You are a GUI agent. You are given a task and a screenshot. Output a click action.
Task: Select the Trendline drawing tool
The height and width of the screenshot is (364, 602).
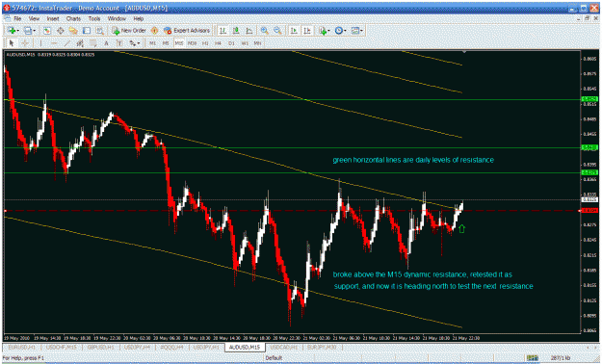coord(66,43)
